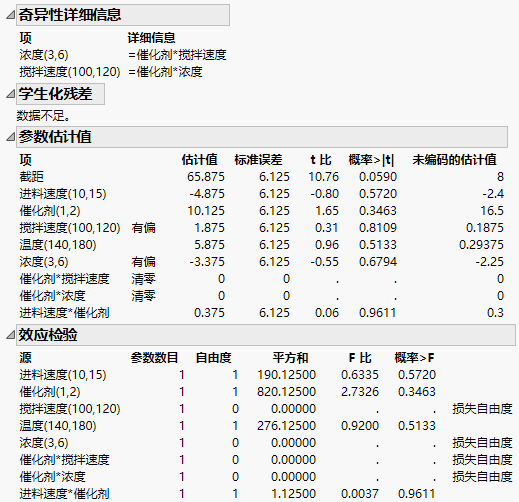519x502 pixels.
Task: Click 清零 label beside 催化剂*搅拌速度
Action: point(143,279)
